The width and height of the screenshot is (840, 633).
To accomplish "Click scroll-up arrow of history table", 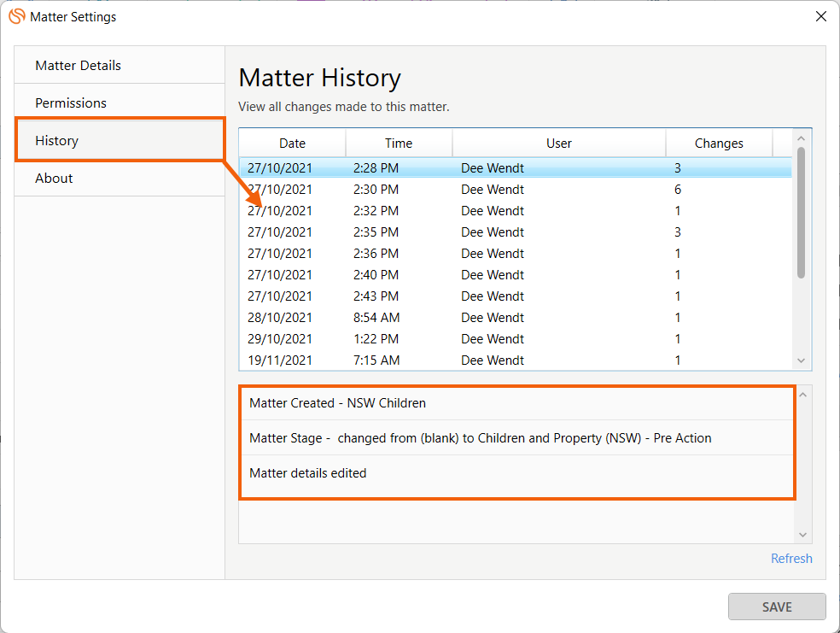I will pyautogui.click(x=802, y=138).
